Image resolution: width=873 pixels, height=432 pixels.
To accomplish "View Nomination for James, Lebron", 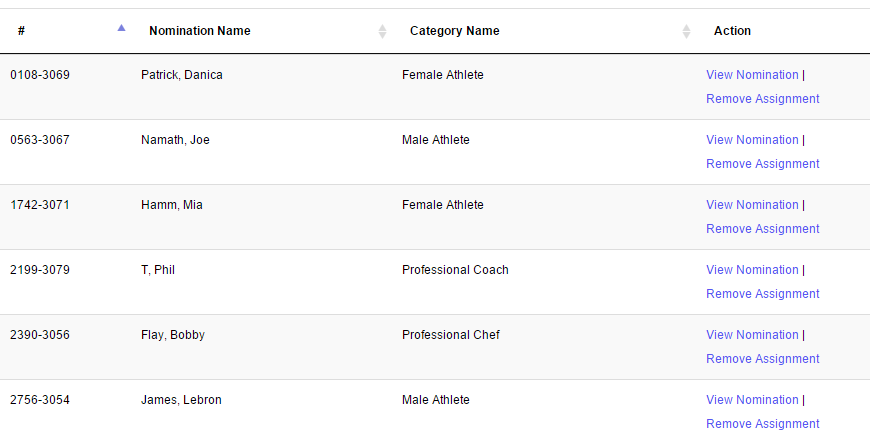I will pyautogui.click(x=752, y=400).
